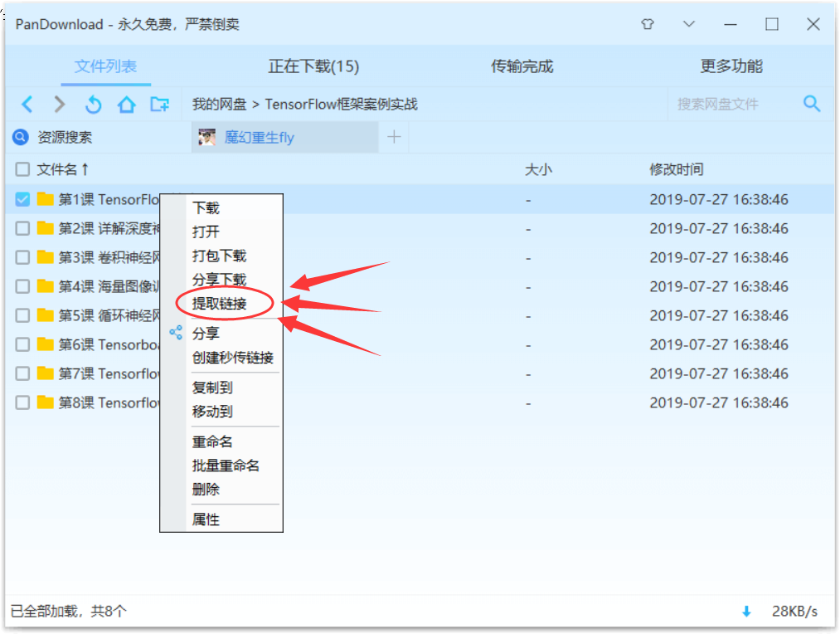Viewport: 840px width, 634px height.
Task: Sort by the 大小 column header
Action: click(538, 169)
